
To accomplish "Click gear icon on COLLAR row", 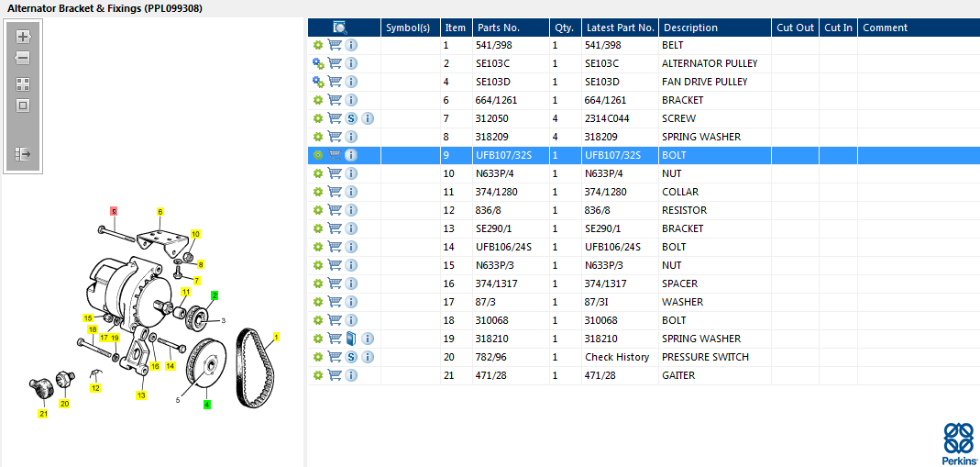I will [318, 192].
